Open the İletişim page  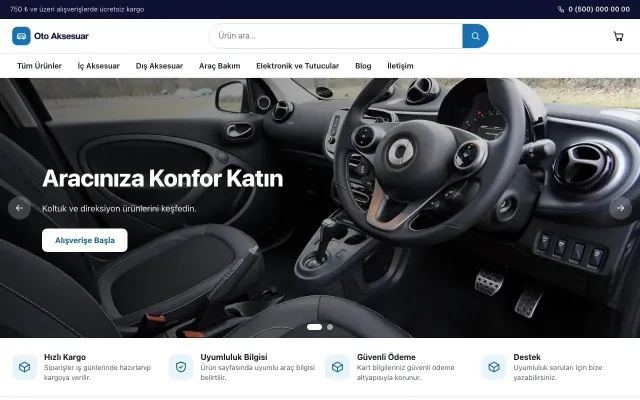[x=400, y=66]
